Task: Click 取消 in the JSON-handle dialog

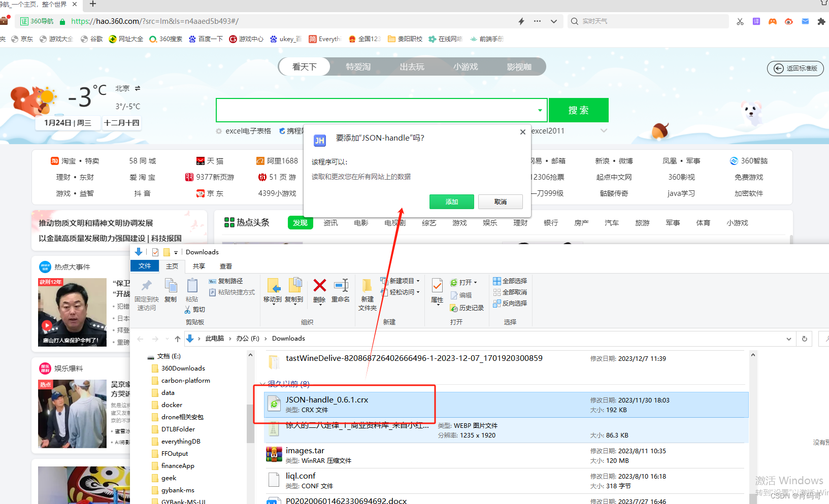Action: tap(501, 201)
